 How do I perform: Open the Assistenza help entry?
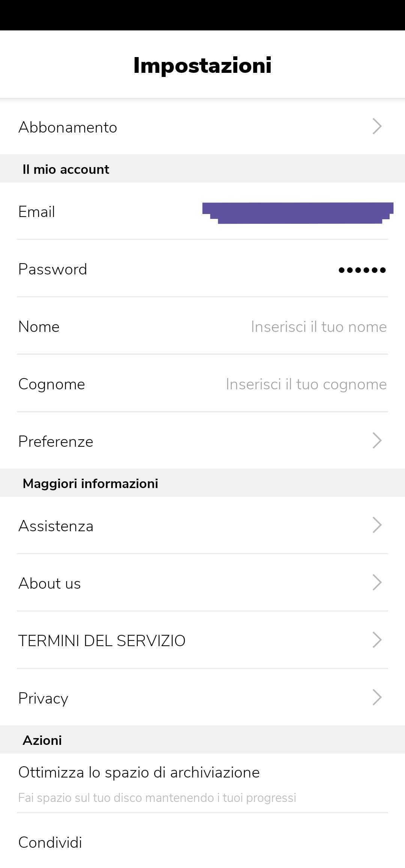[x=202, y=525]
